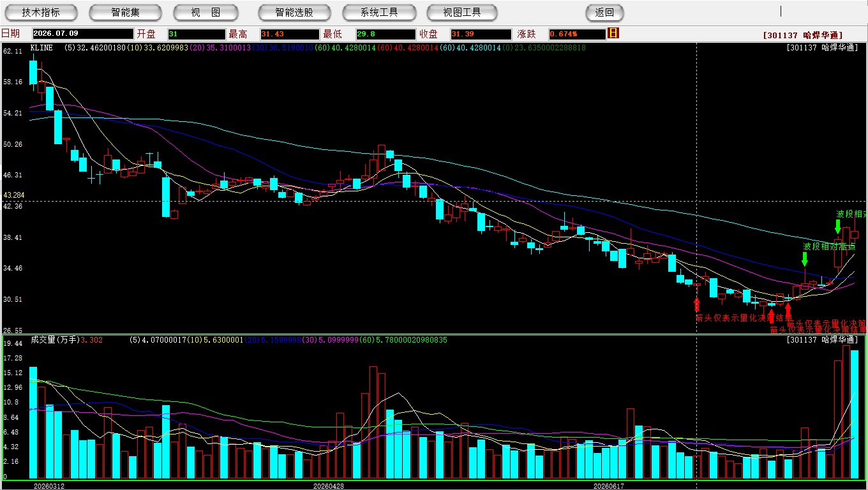Click the 20260428 date axis label
The height and width of the screenshot is (490, 868).
329,486
